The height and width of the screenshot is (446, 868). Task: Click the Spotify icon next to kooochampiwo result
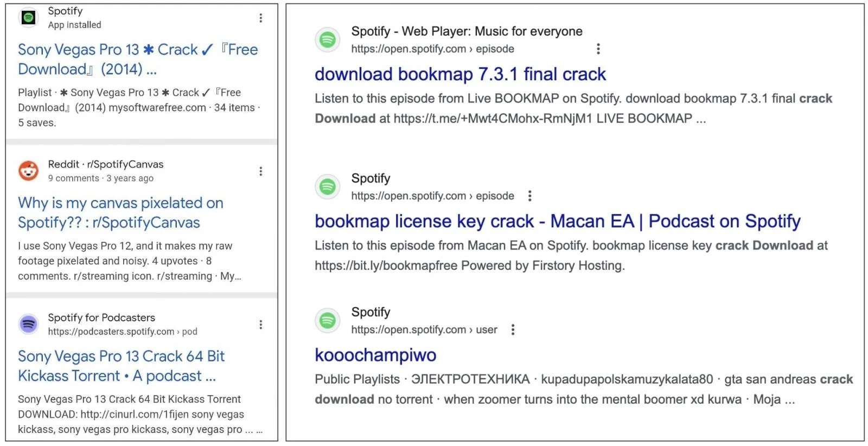point(327,320)
